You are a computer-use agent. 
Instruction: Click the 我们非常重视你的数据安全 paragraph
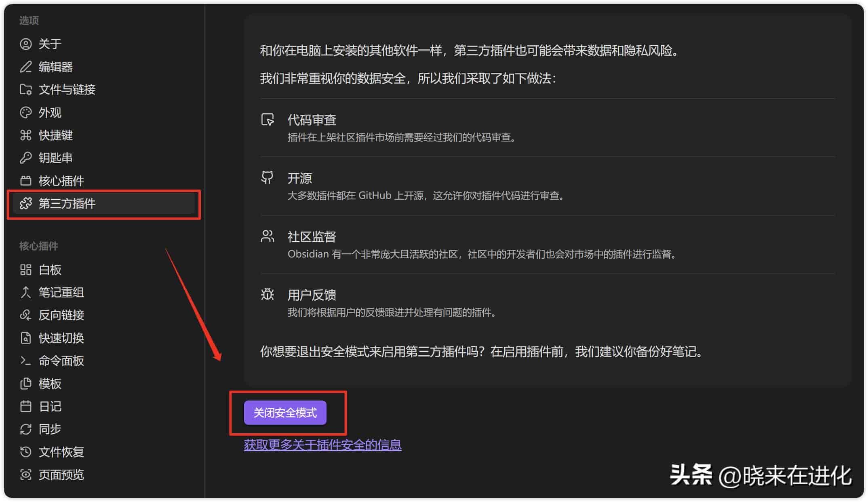408,78
